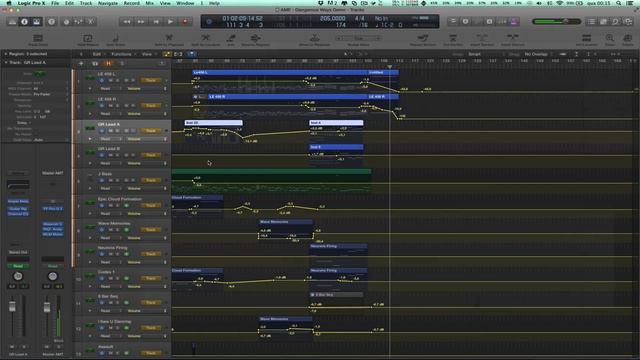Open the Track menu in menu bar
This screenshot has height=360, width=640.
pyautogui.click(x=86, y=3)
